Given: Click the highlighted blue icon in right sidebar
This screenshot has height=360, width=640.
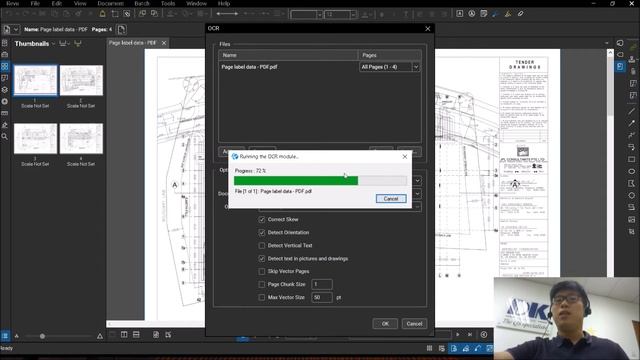Looking at the screenshot, I should (x=620, y=66).
